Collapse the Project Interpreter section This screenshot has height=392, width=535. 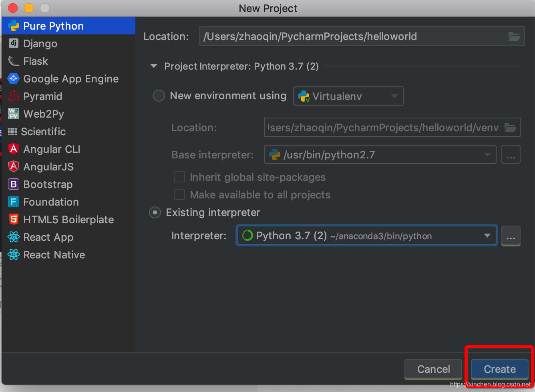click(x=154, y=66)
